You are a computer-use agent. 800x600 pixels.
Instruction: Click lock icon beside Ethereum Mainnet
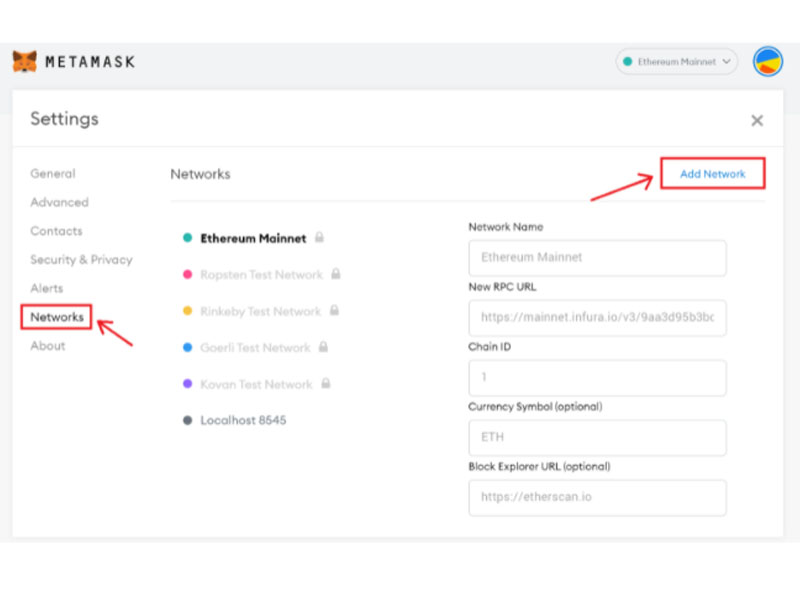point(319,237)
